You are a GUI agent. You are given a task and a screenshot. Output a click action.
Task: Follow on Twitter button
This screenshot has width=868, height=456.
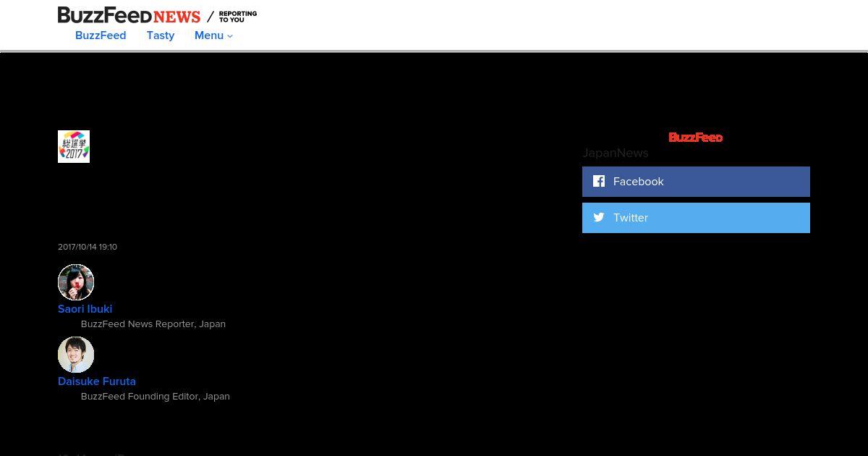tap(696, 218)
